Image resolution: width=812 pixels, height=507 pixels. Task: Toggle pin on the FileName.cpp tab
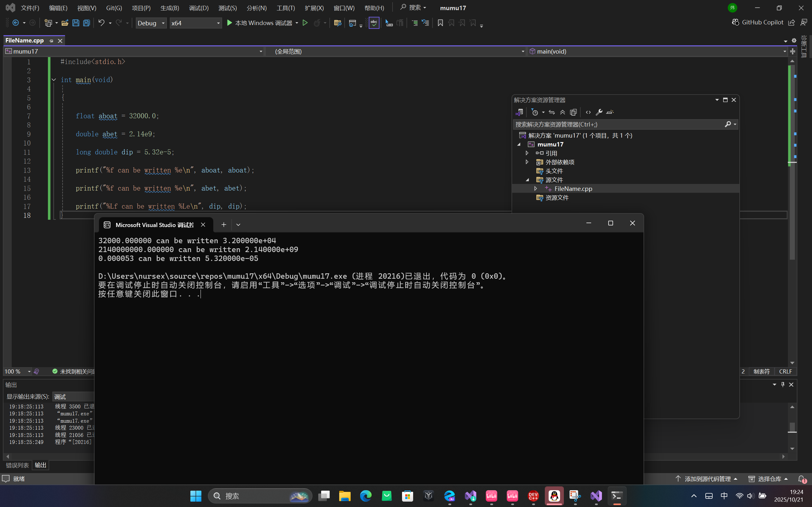tap(51, 41)
